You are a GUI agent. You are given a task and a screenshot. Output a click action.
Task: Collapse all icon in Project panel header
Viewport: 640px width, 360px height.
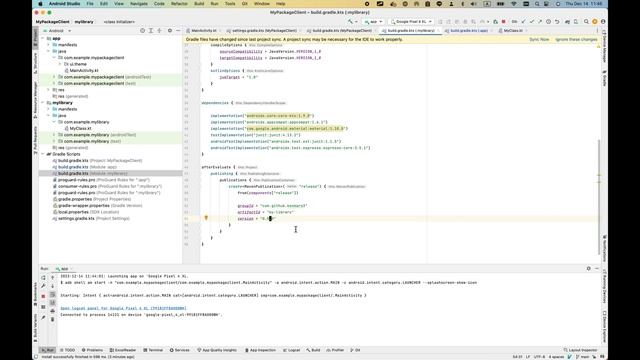click(x=160, y=31)
